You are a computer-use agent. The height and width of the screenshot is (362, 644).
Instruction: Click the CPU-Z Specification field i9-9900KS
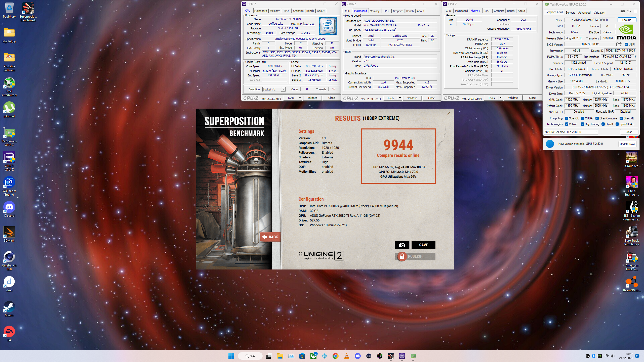point(300,39)
